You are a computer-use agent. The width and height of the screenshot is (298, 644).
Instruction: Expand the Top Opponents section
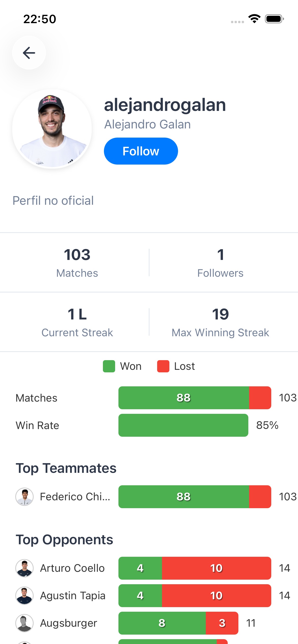tap(65, 539)
